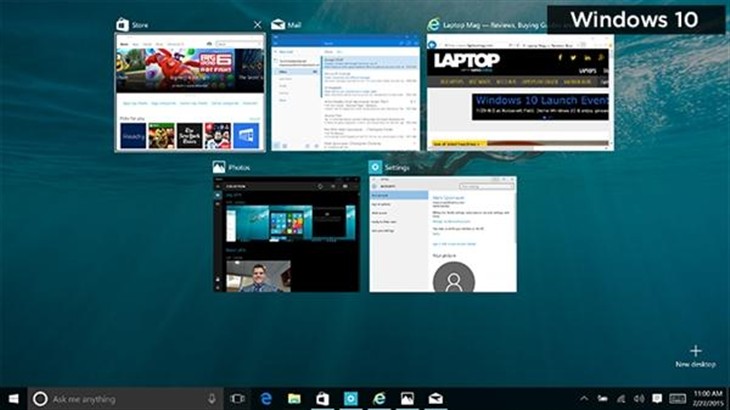The width and height of the screenshot is (730, 410).
Task: Toggle the Task View taskbar button
Action: click(237, 399)
